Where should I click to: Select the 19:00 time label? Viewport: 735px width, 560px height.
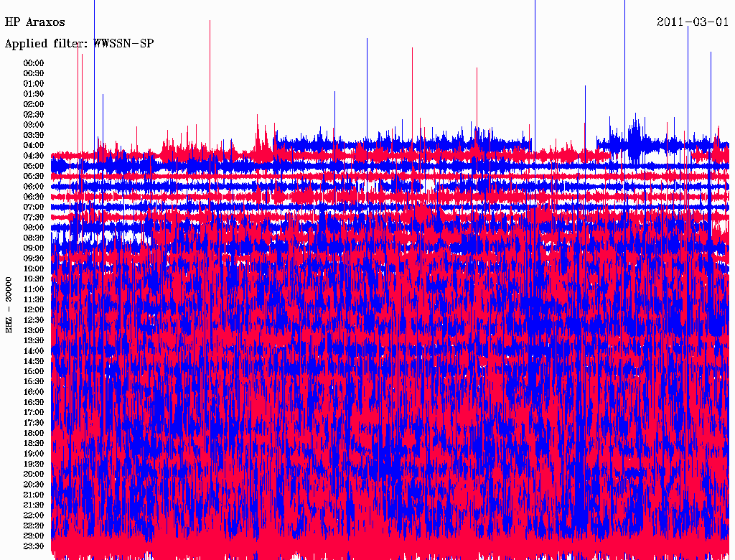pos(34,454)
